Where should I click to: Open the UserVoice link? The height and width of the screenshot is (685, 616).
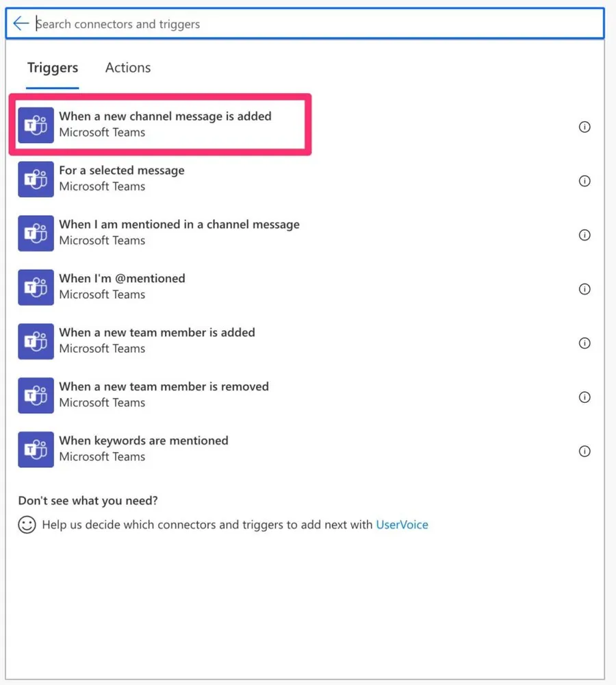(x=402, y=525)
